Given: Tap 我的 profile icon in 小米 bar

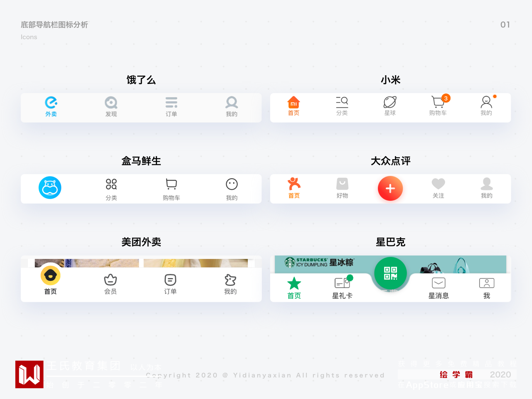Looking at the screenshot, I should tap(486, 102).
